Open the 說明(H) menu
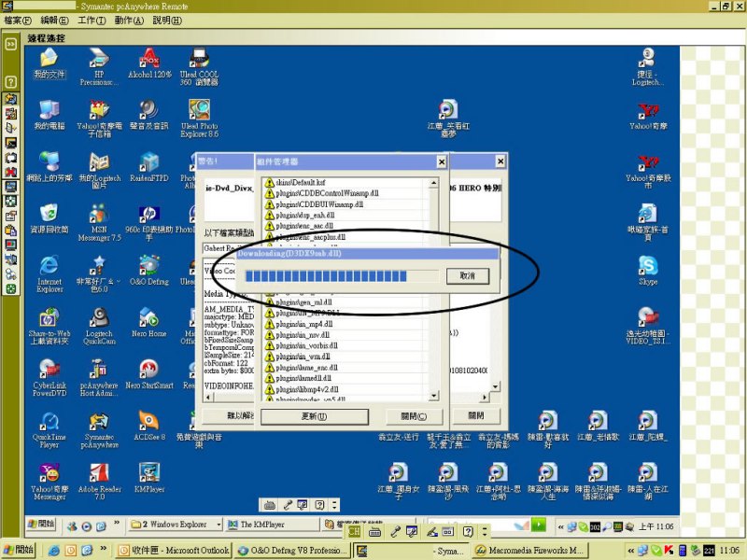 (x=167, y=21)
